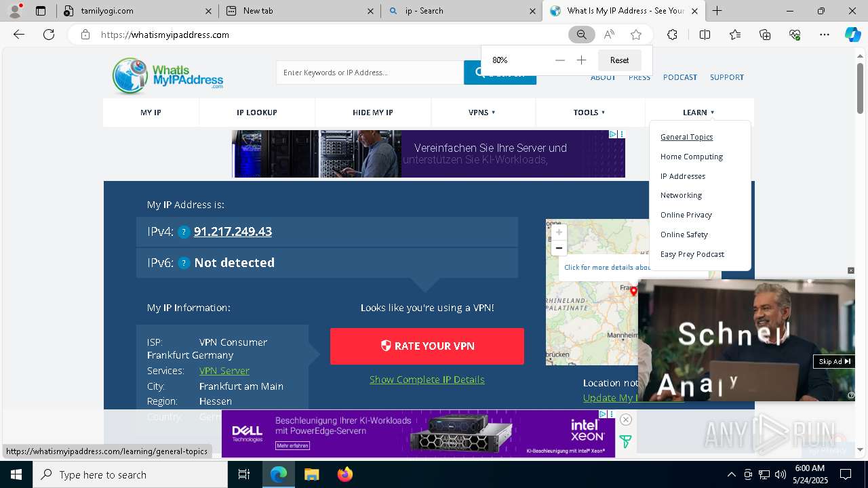The height and width of the screenshot is (488, 868).
Task: Select Home Computing in Learn menu
Action: (692, 157)
